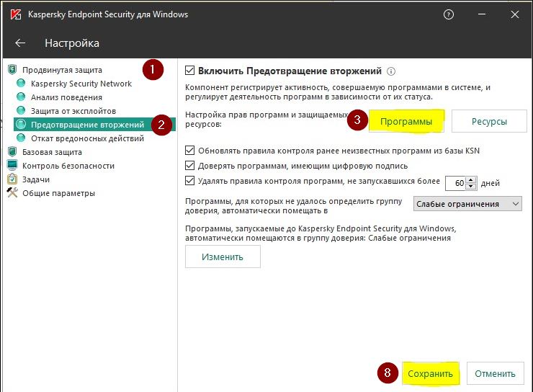Click the Анализ поведения sphere icon
533x392 pixels.
coord(21,97)
